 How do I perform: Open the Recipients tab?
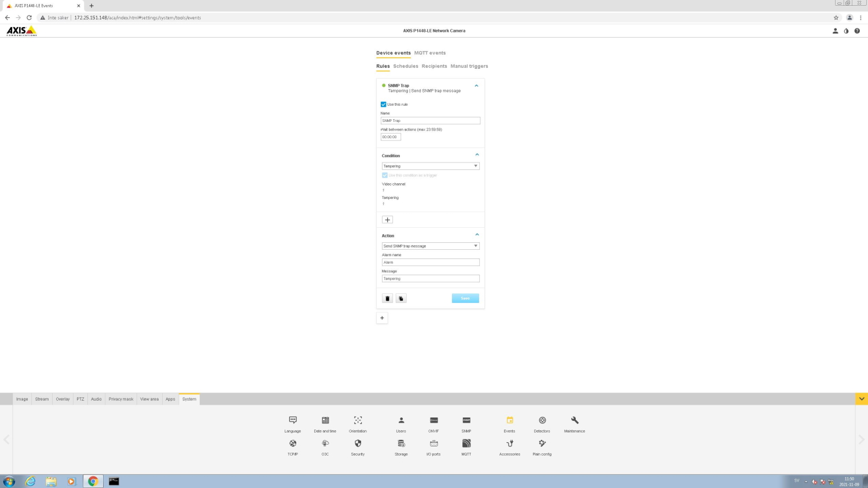click(x=434, y=66)
